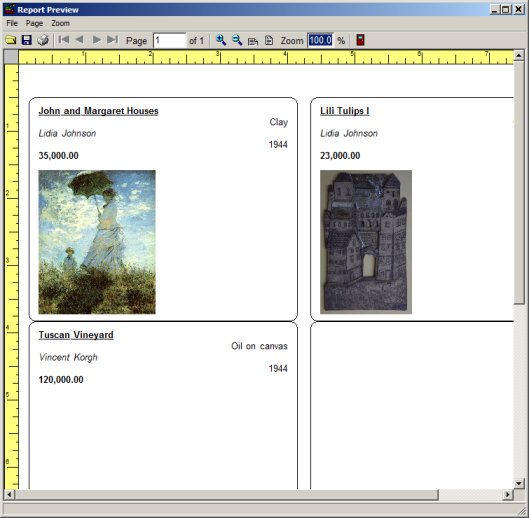Screen dimensions: 529x518
Task: Fit page width icon in toolbar
Action: tap(253, 41)
